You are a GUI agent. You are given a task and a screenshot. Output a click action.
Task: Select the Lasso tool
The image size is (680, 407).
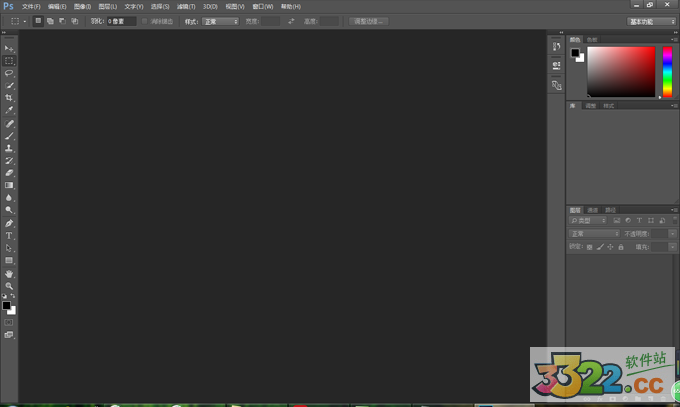[9, 73]
